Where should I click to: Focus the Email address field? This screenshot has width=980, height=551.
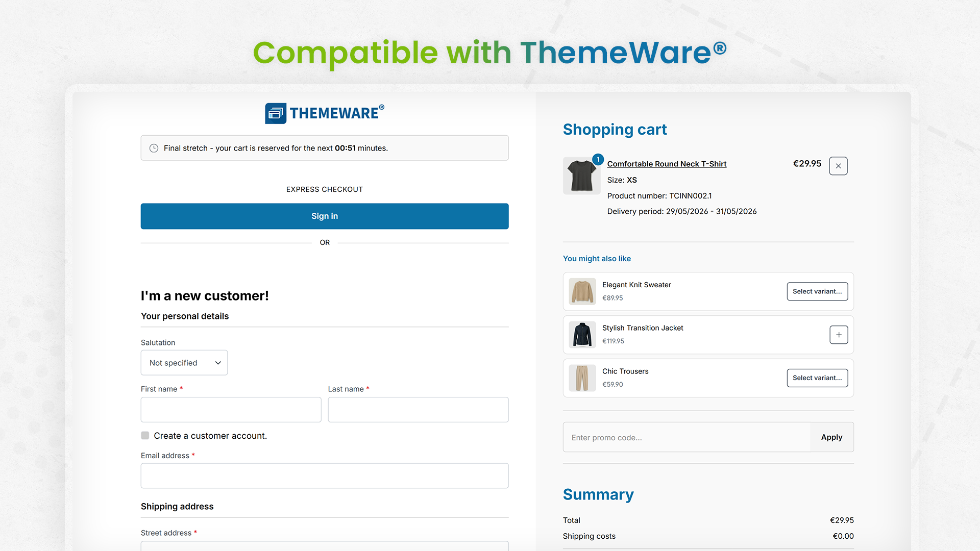pyautogui.click(x=325, y=475)
